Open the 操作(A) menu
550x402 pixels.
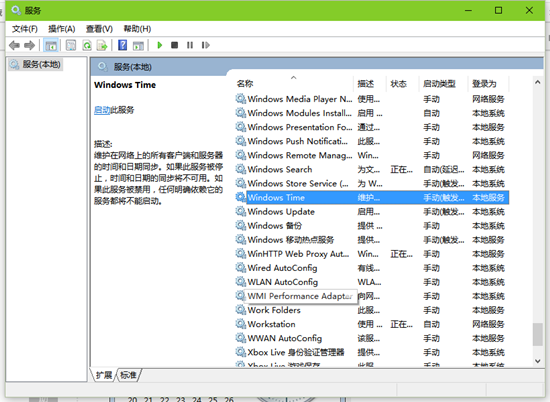click(62, 29)
